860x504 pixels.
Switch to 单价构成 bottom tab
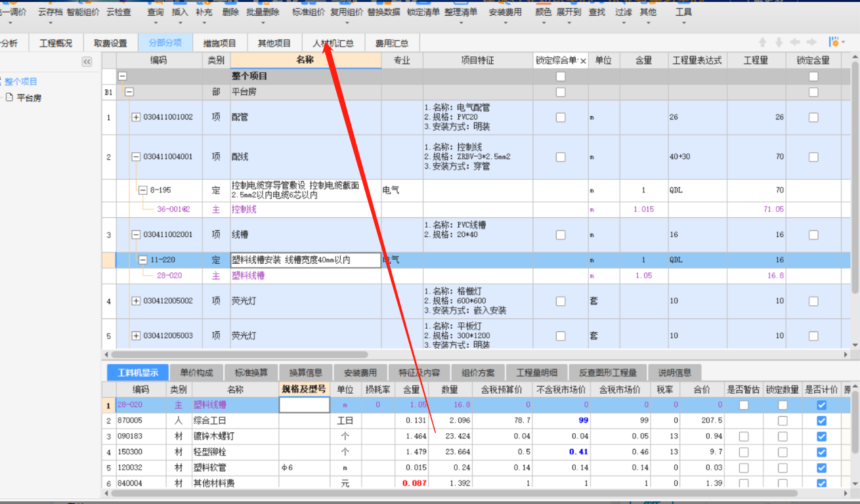[196, 373]
